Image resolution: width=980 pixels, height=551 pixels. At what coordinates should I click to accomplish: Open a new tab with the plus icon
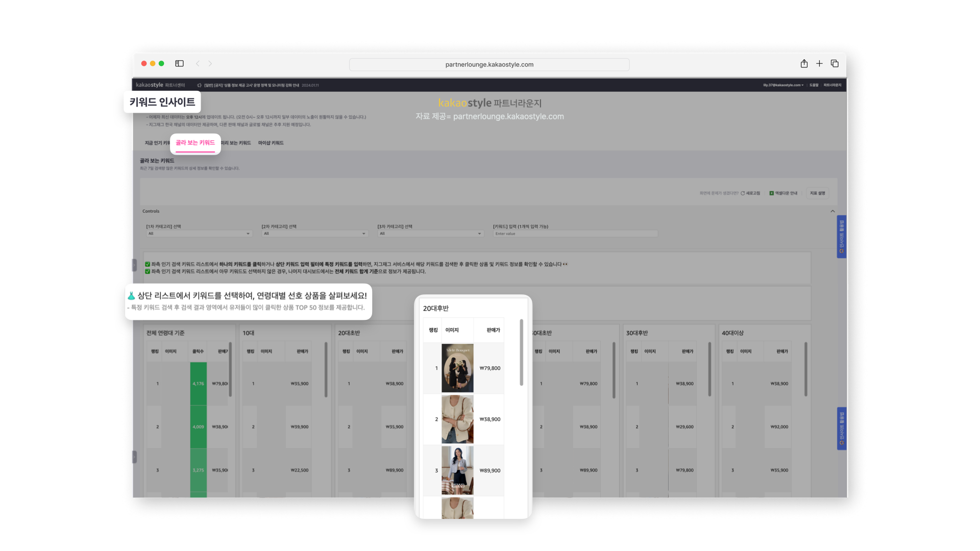point(819,64)
